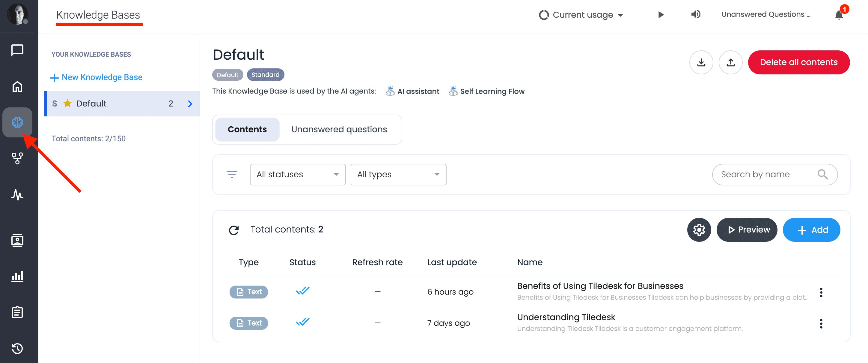Open the notifications bell
Screen dimensions: 868x363
[839, 15]
